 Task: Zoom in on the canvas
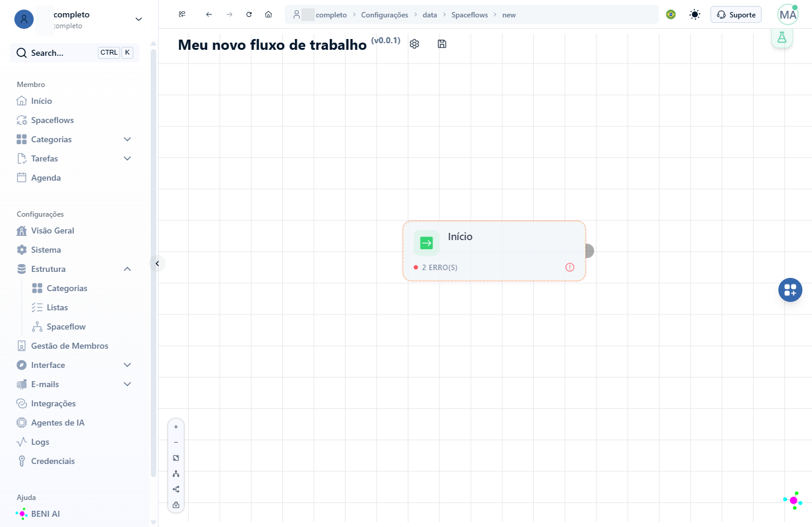tap(176, 427)
